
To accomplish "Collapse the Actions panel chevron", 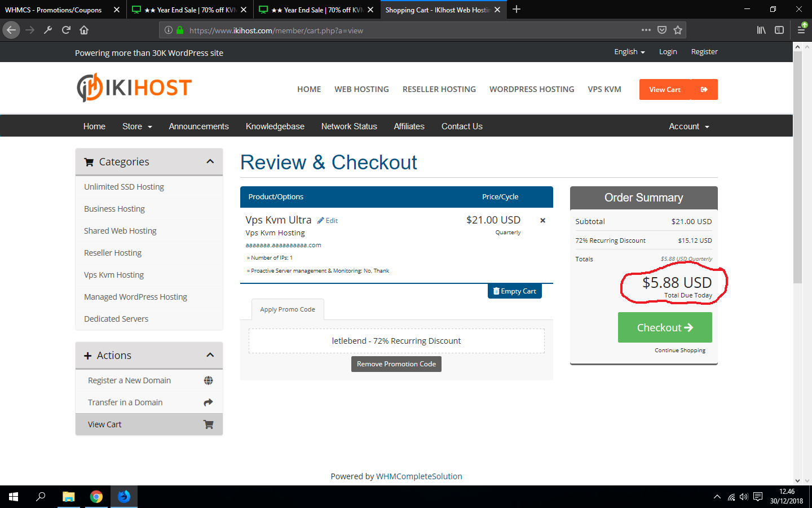I will click(210, 355).
